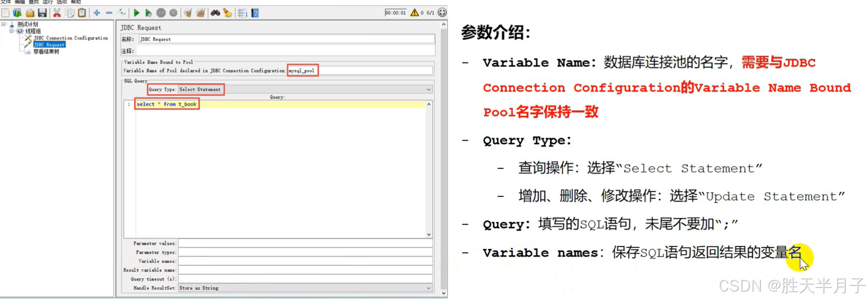
Task: Open the 选项 menu
Action: (x=62, y=2)
